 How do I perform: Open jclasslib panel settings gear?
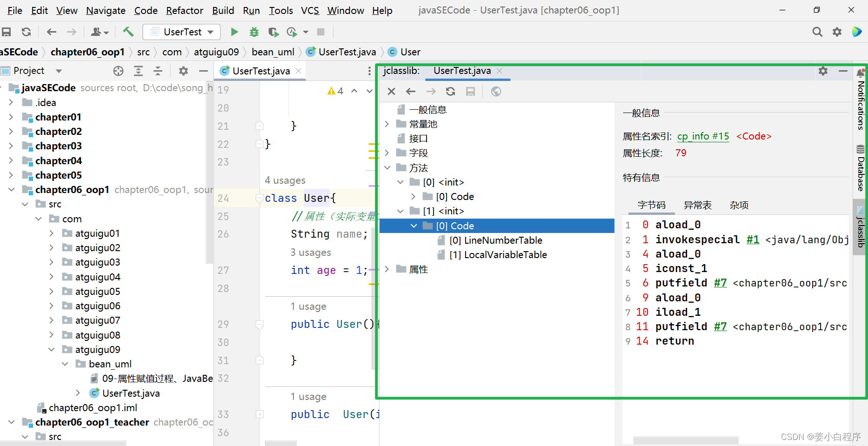(x=823, y=71)
